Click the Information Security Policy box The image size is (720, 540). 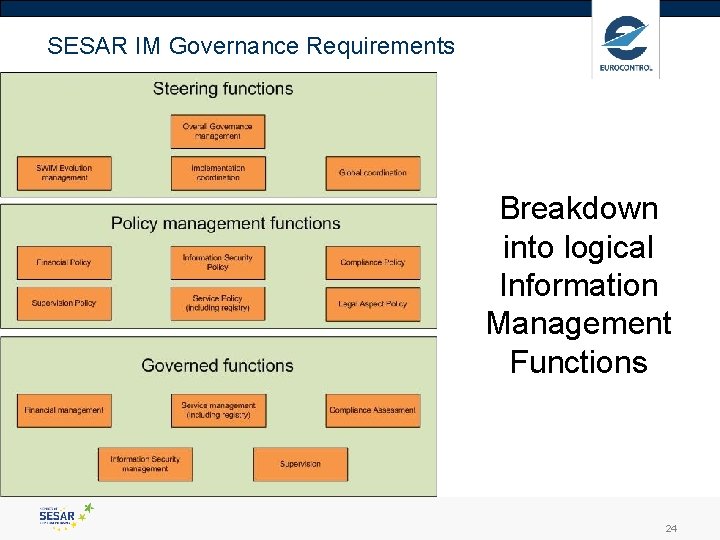pyautogui.click(x=218, y=263)
